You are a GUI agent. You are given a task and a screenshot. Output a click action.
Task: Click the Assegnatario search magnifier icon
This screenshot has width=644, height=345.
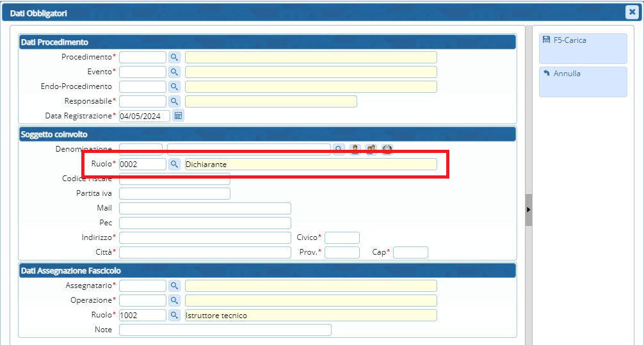pos(174,285)
